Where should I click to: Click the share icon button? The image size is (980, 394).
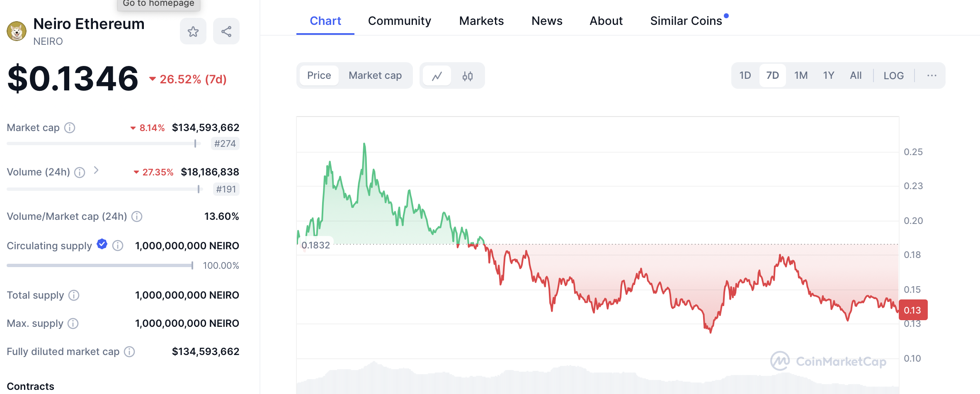click(x=226, y=32)
